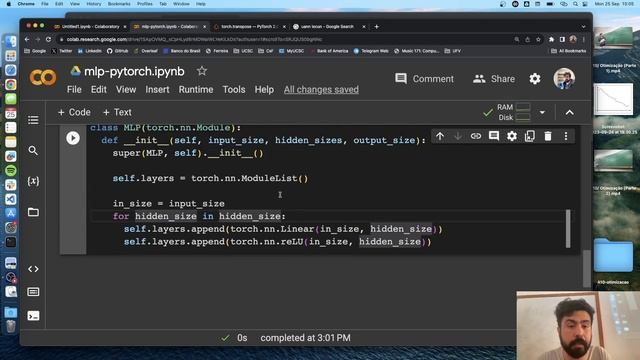The width and height of the screenshot is (640, 360).
Task: Click the notebook vertical scrollbar
Action: click(587, 268)
